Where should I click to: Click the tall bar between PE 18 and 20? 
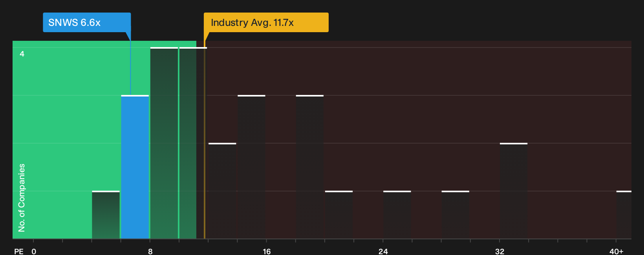(310, 167)
